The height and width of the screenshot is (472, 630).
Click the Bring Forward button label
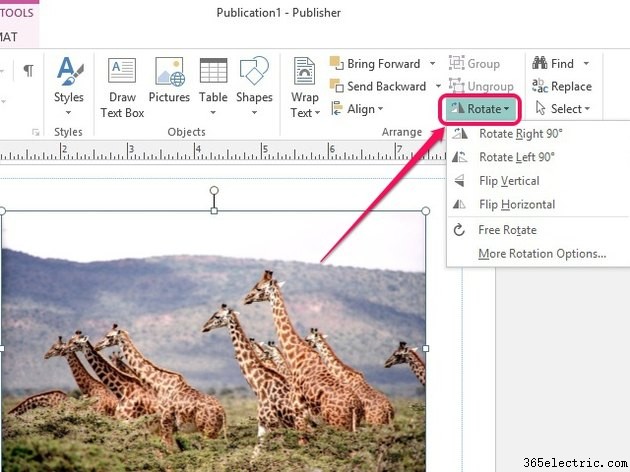(384, 63)
